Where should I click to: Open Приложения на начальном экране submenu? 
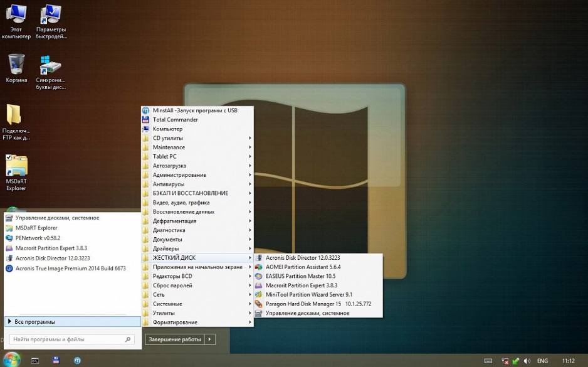(197, 267)
